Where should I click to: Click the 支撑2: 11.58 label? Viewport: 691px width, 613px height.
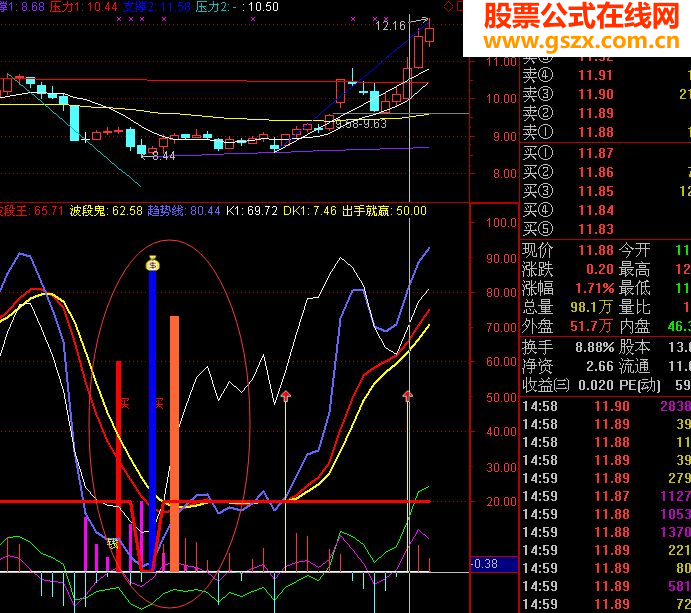[156, 7]
